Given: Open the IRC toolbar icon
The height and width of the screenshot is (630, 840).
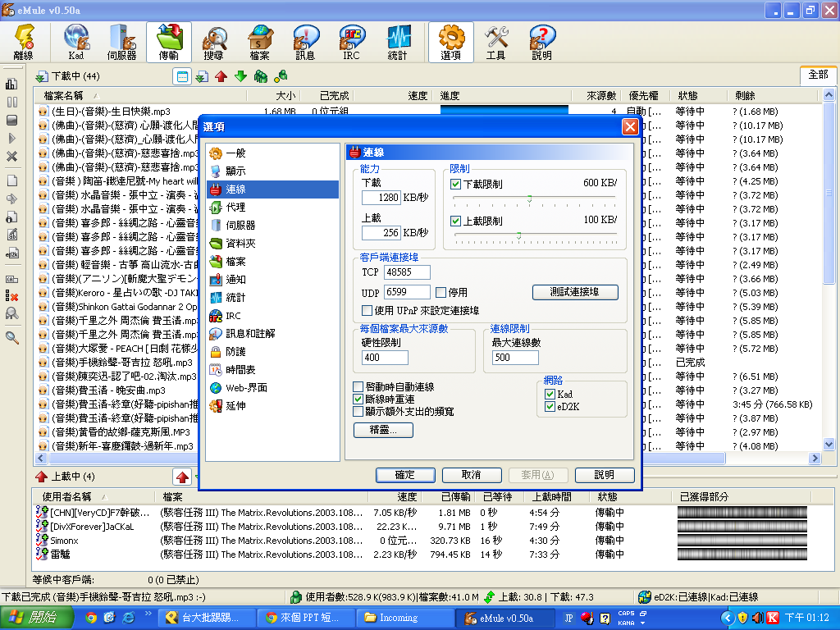Looking at the screenshot, I should tap(351, 42).
